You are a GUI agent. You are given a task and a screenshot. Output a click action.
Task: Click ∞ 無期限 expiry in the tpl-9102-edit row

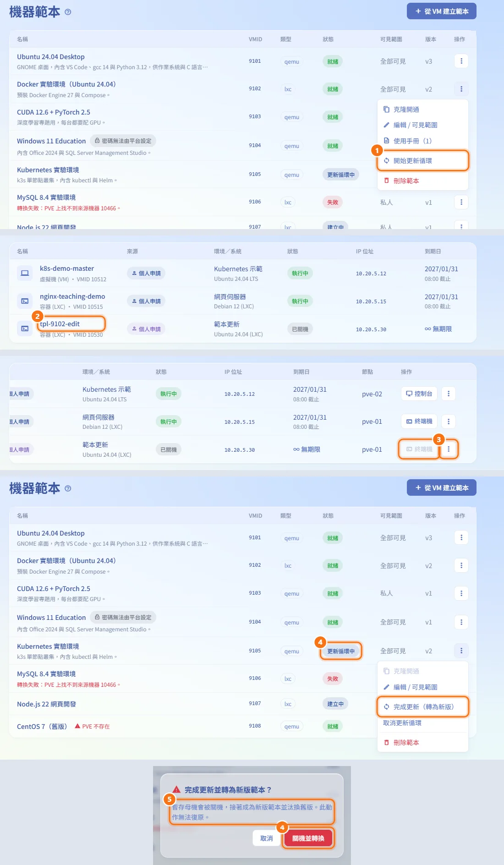pyautogui.click(x=438, y=329)
